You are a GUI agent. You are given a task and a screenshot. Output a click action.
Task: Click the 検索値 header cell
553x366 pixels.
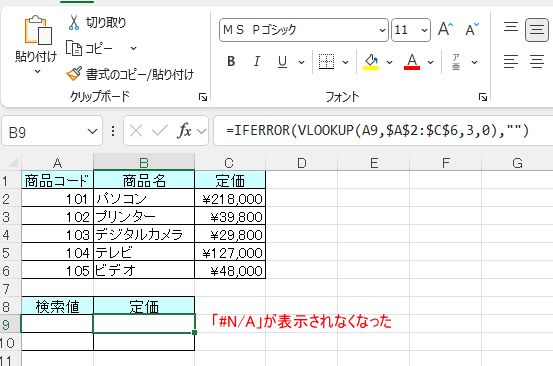[x=57, y=306]
